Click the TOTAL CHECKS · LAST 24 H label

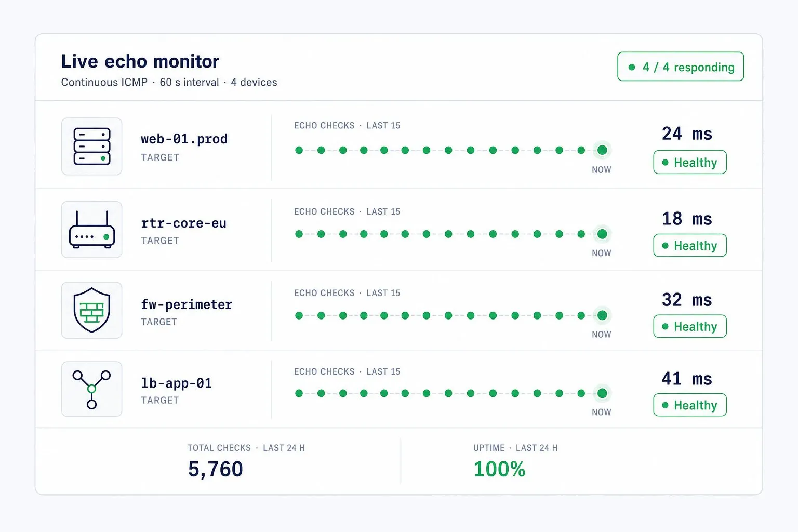(x=246, y=448)
